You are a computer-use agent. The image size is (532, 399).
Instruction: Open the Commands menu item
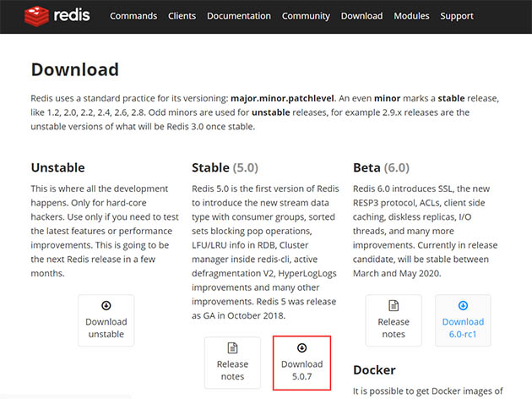tap(133, 16)
